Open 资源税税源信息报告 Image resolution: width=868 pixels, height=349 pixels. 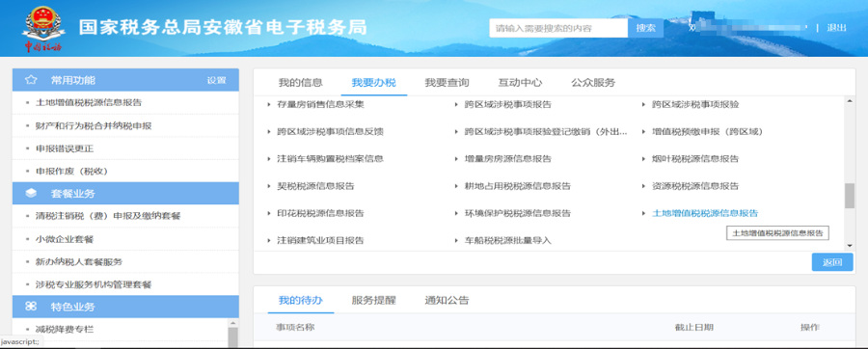[695, 186]
